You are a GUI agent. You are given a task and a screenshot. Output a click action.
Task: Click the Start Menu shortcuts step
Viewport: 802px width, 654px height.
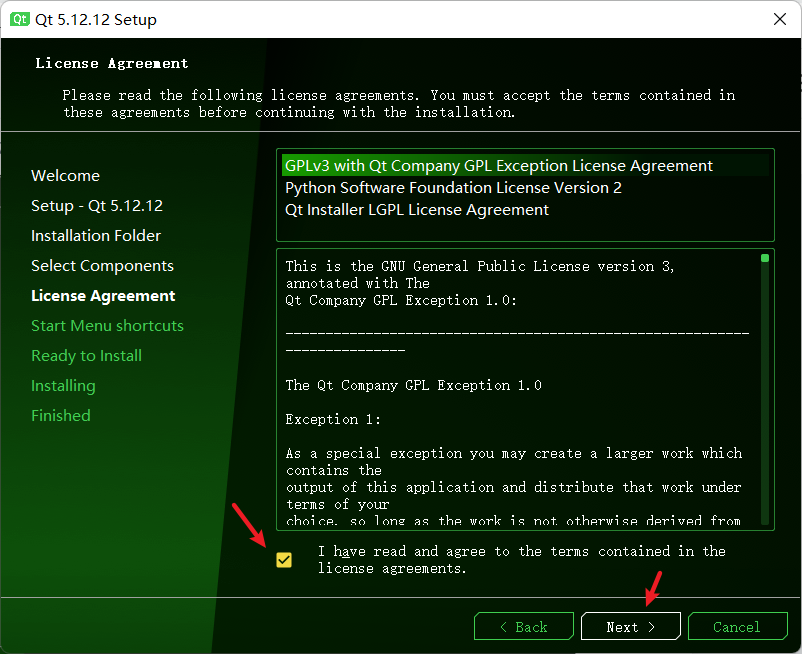[107, 326]
